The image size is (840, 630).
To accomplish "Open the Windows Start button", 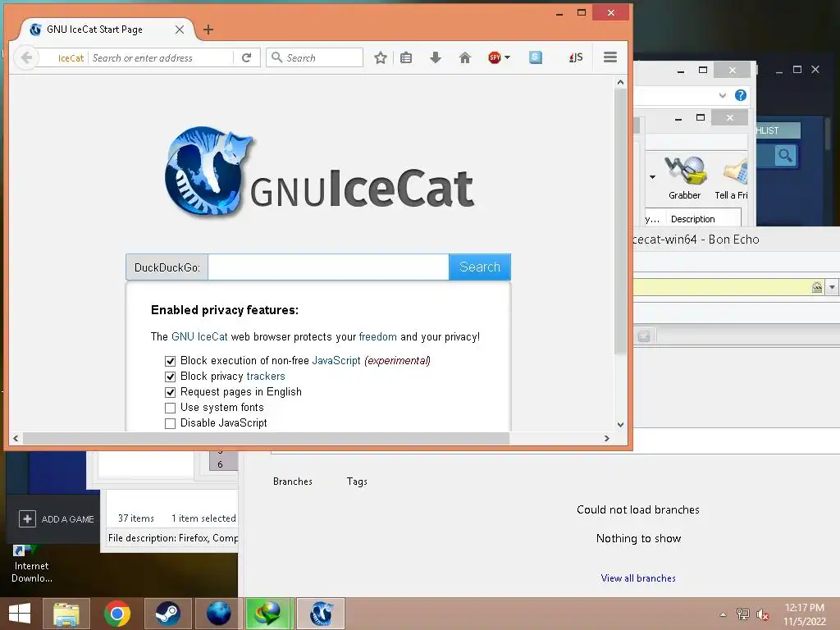I will click(x=20, y=614).
